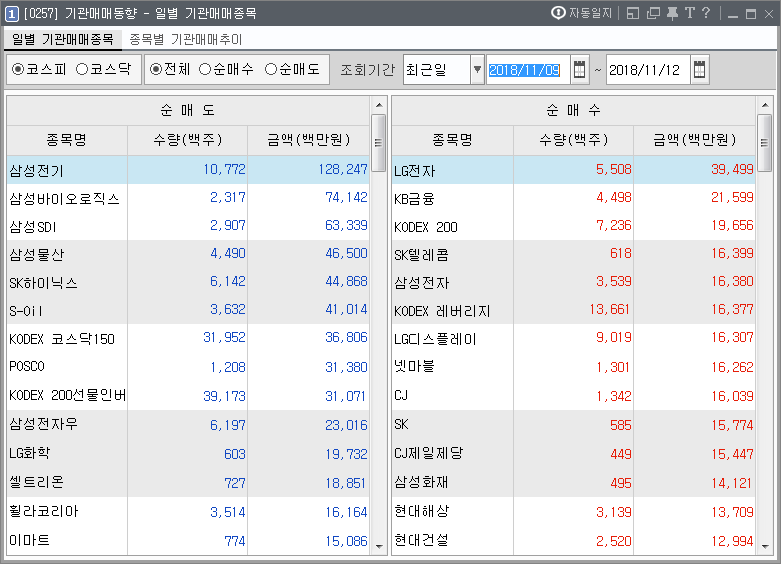Select LG디스플레이 row
781x564 pixels.
(x=574, y=338)
